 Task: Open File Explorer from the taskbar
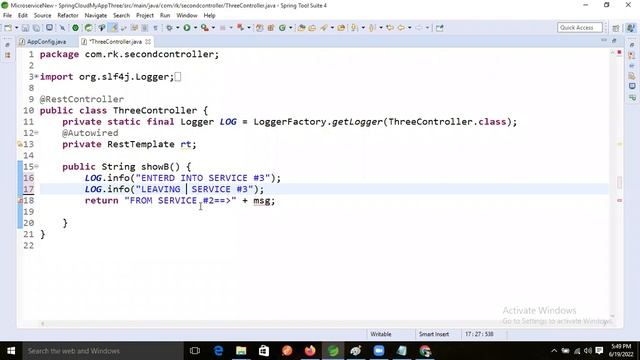(241, 351)
